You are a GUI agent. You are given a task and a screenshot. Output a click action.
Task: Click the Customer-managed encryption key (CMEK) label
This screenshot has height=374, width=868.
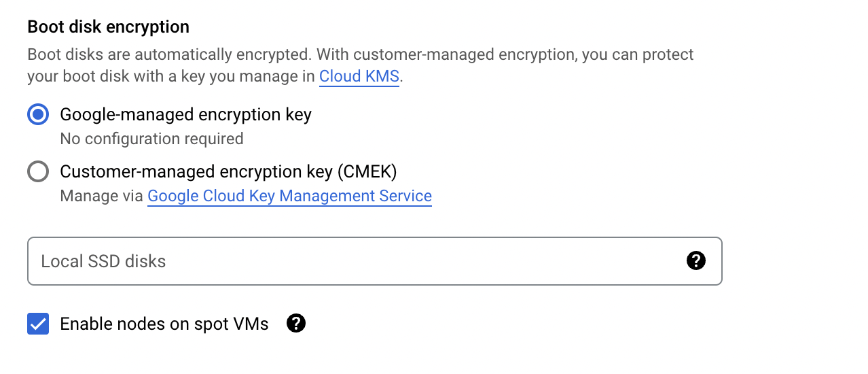(228, 171)
